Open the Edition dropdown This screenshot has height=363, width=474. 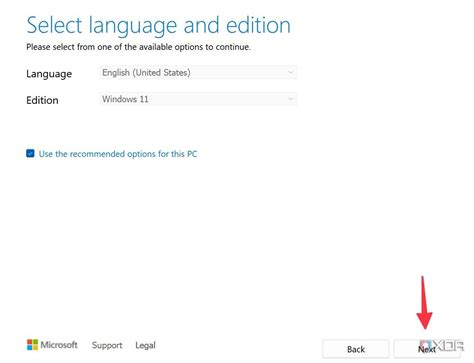[198, 99]
